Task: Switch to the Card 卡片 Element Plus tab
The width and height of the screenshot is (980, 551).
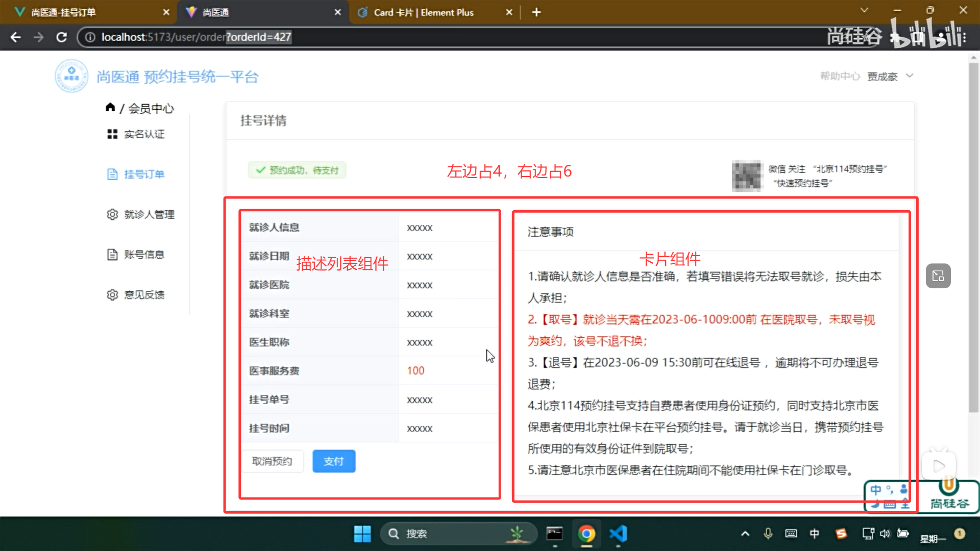Action: 424,12
